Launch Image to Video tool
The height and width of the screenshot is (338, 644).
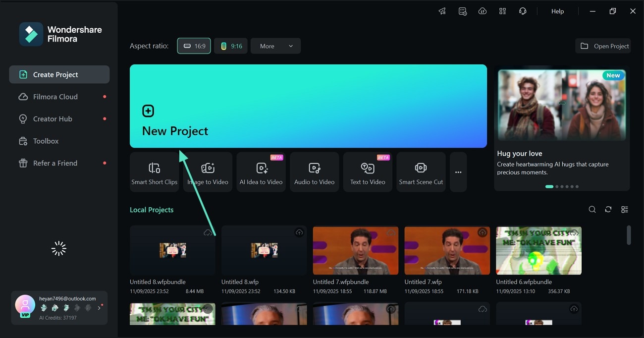point(208,172)
